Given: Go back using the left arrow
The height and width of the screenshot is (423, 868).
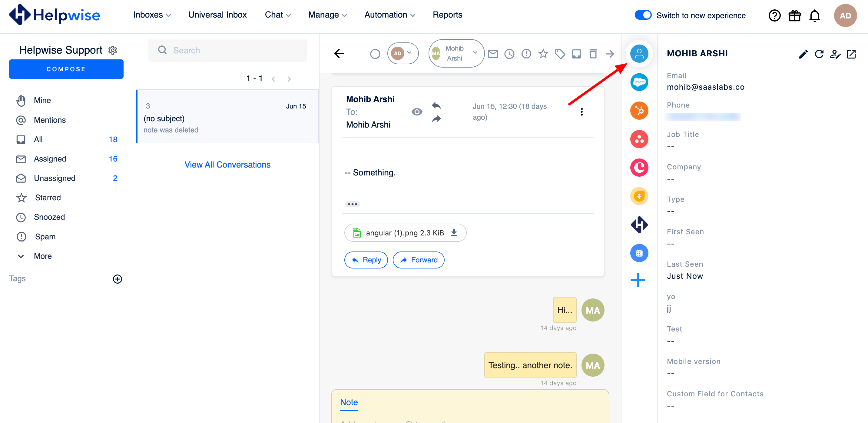Looking at the screenshot, I should pyautogui.click(x=339, y=53).
